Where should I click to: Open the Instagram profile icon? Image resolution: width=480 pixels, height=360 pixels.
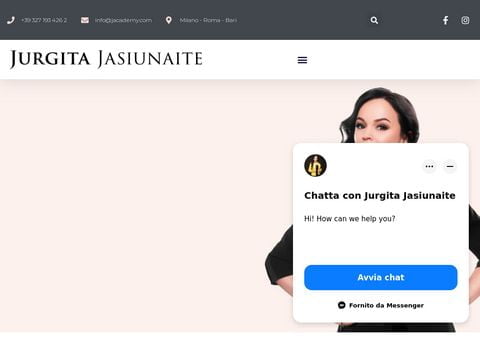pyautogui.click(x=465, y=20)
